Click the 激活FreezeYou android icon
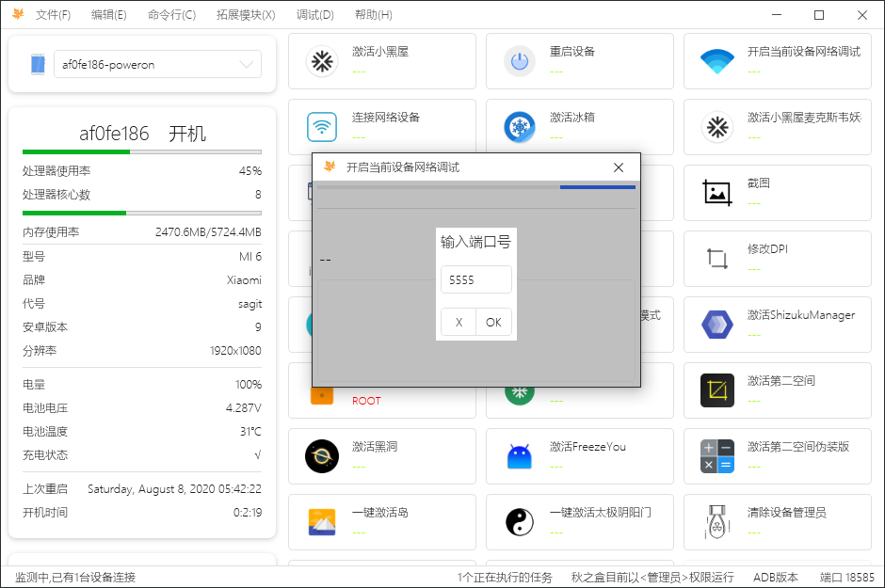885x588 pixels. (x=520, y=456)
